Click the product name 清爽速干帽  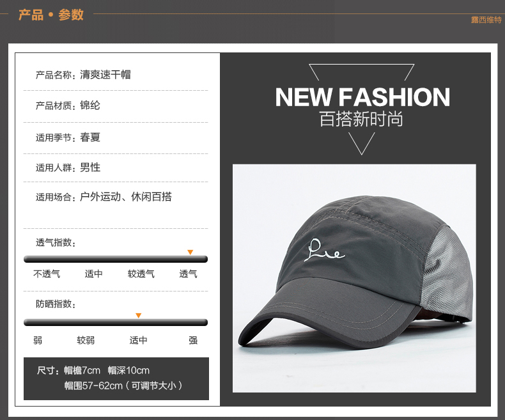105,75
